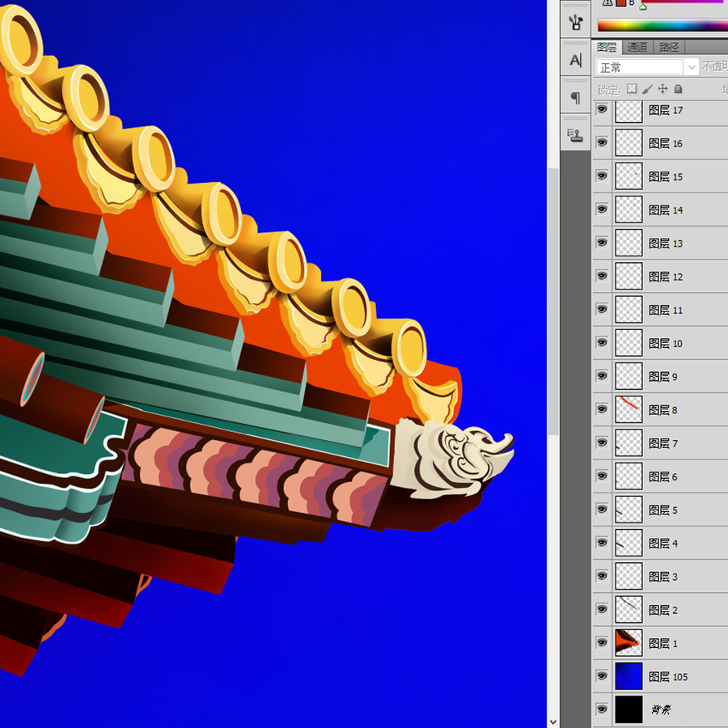Select the layer named 图层 9
The width and height of the screenshot is (728, 728).
pyautogui.click(x=662, y=376)
